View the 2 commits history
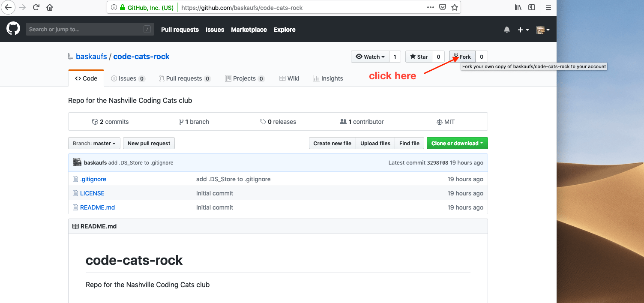The width and height of the screenshot is (644, 303). (110, 122)
